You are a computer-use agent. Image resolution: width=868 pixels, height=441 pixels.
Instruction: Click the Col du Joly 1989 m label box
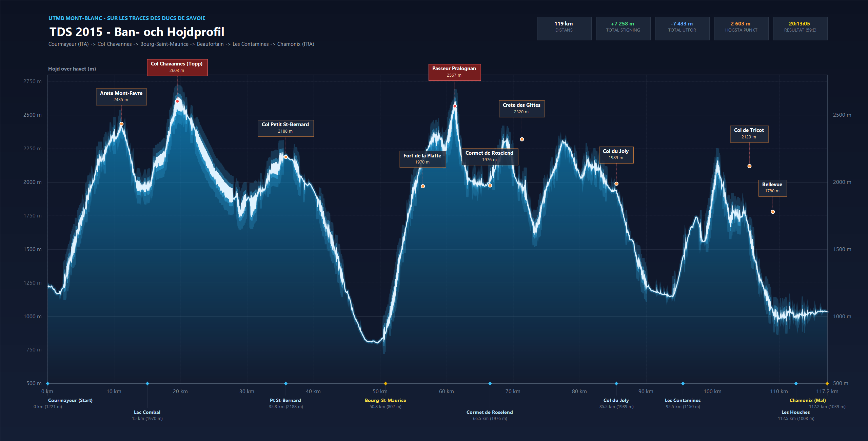pos(616,155)
